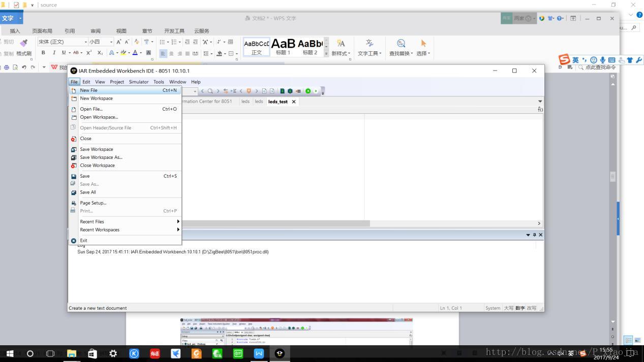Click the green Download and Debug icon
644x362 pixels.
coord(308,91)
